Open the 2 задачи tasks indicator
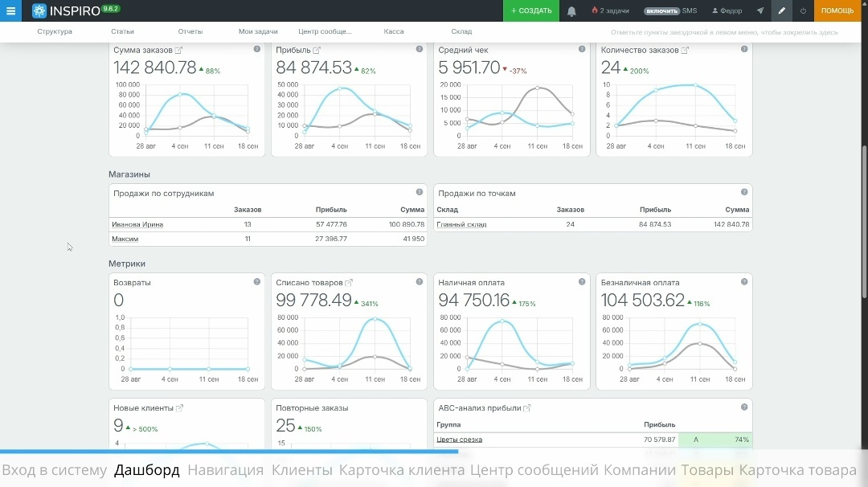The height and width of the screenshot is (487, 868). (610, 10)
